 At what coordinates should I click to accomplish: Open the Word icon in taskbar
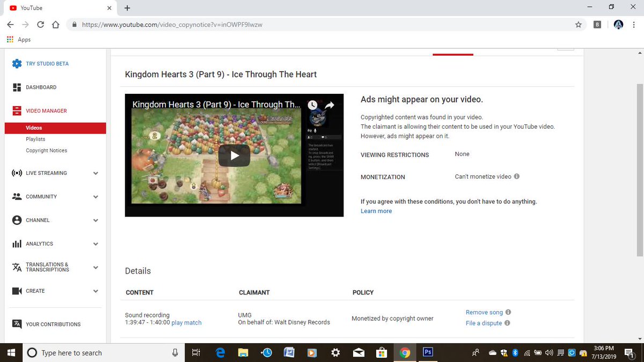point(289,352)
